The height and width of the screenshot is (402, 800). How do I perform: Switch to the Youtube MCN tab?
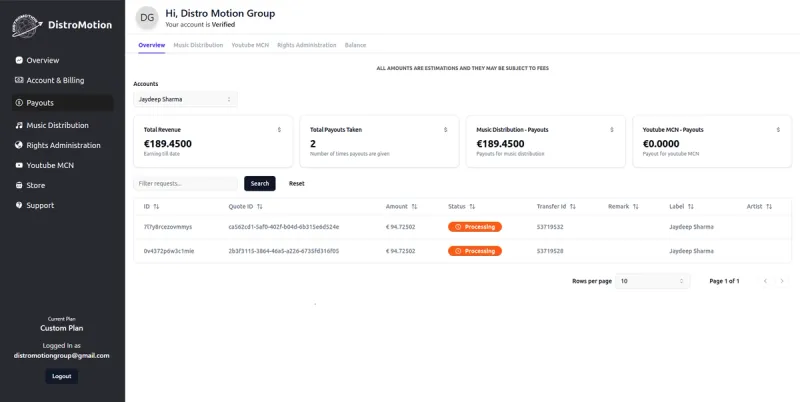(x=250, y=45)
